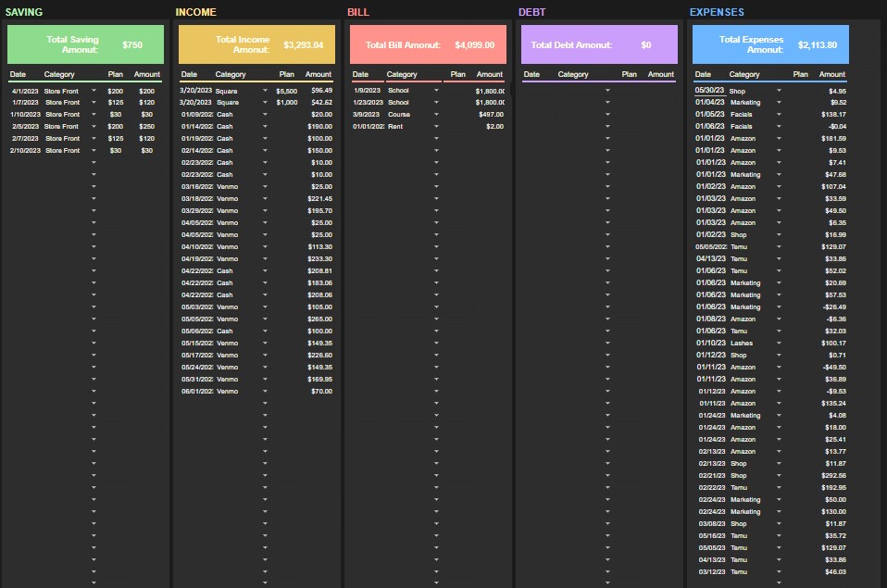Select the red Total Bill Amount box
This screenshot has height=588, width=887.
[x=428, y=44]
